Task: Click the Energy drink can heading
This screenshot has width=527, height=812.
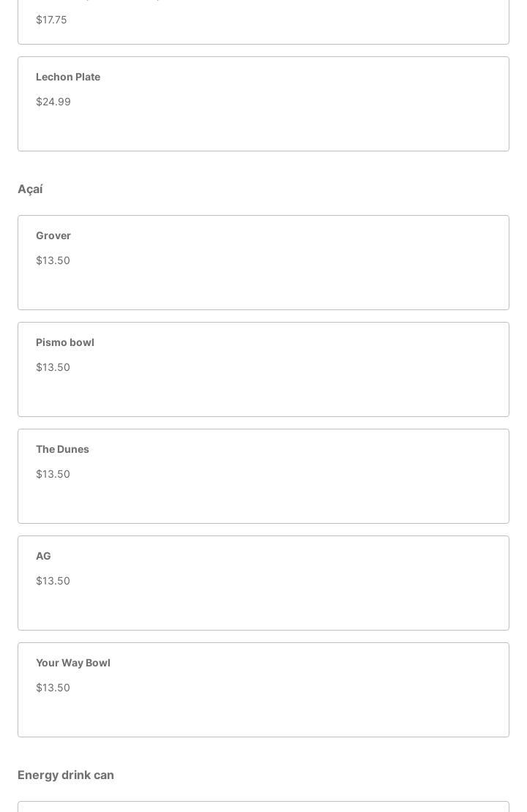Action: pyautogui.click(x=66, y=775)
